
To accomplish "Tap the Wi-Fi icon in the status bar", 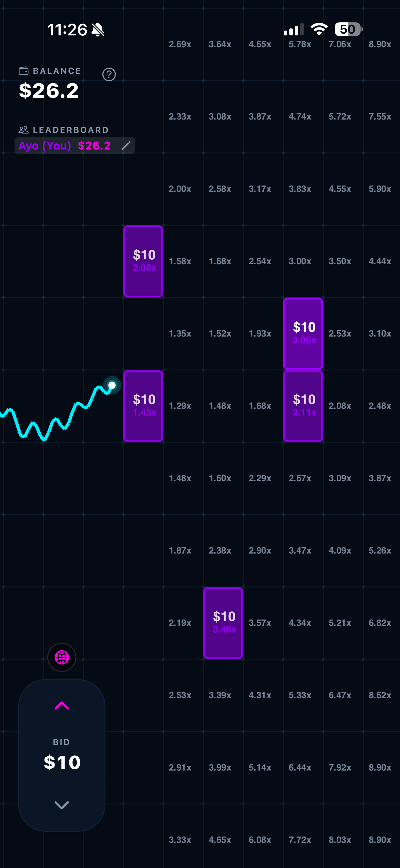I will [318, 29].
